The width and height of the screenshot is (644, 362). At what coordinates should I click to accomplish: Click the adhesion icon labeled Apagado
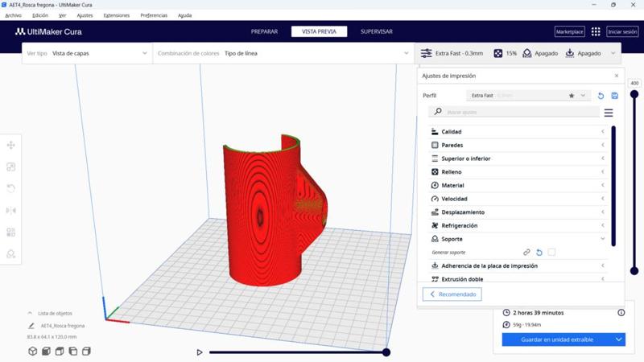570,53
